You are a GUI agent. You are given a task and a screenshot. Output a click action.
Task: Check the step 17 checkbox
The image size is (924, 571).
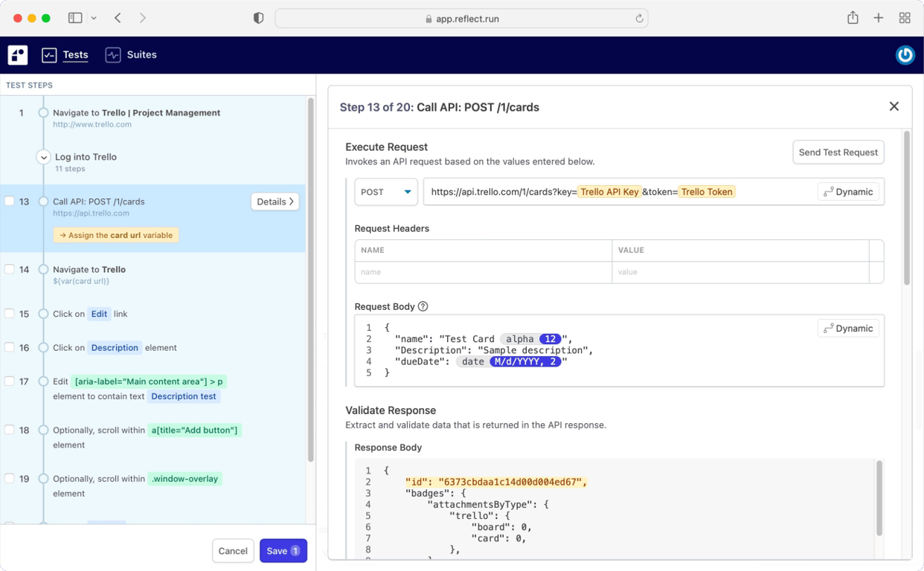point(10,381)
